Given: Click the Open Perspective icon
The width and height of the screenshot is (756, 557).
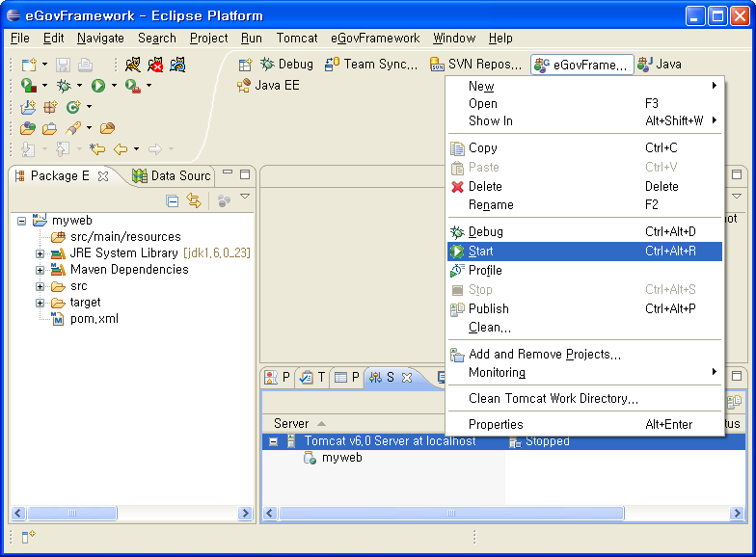Looking at the screenshot, I should [x=245, y=64].
